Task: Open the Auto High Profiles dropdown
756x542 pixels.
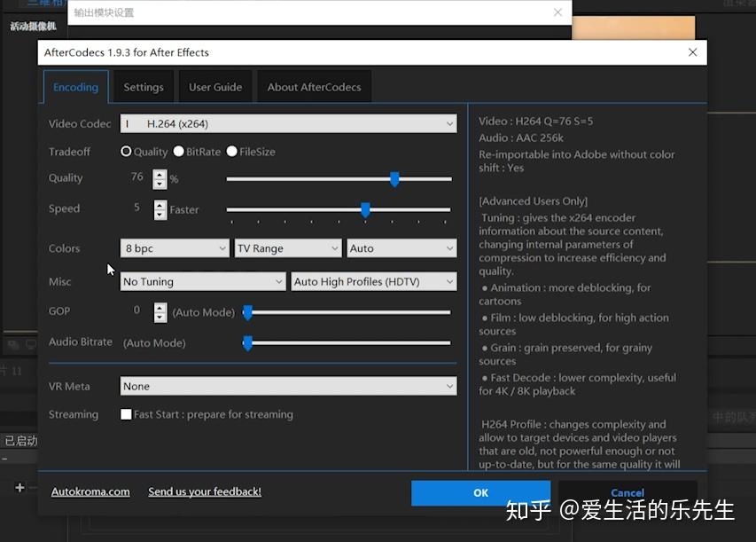Action: [373, 280]
